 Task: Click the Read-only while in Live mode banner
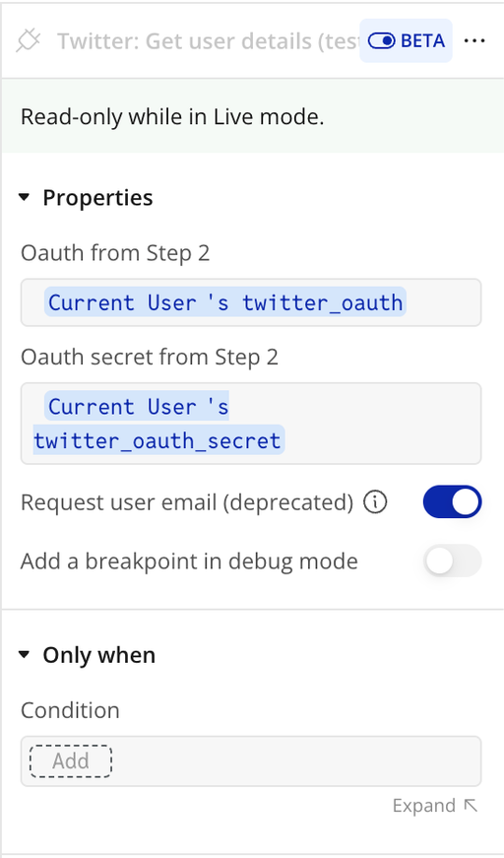[252, 116]
